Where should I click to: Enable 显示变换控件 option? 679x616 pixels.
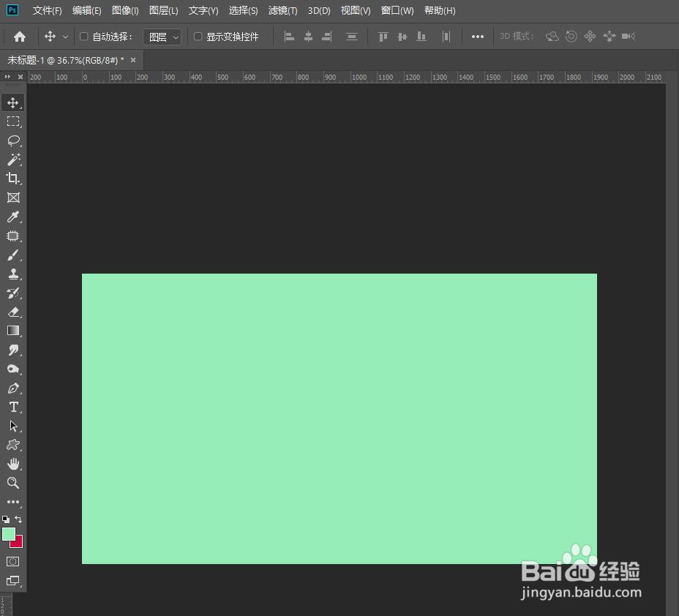pos(198,36)
